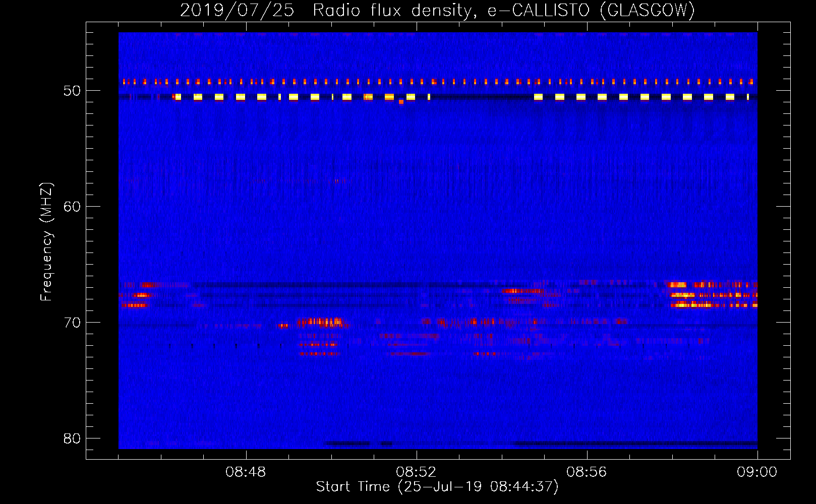Click the 09:00 time tick label
816x504 pixels.
pos(757,472)
